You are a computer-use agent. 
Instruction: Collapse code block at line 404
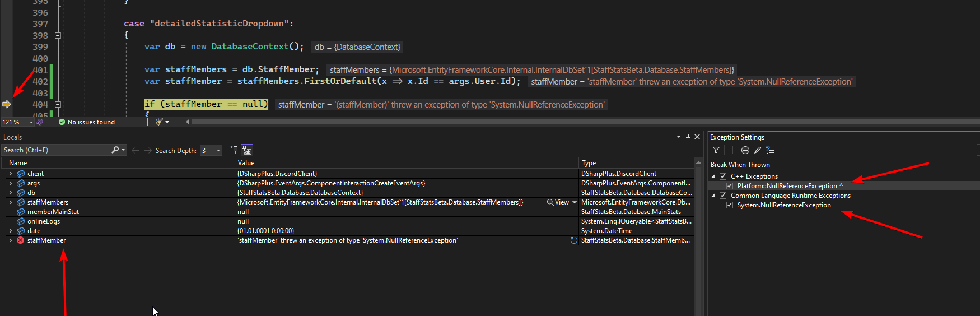[x=58, y=104]
